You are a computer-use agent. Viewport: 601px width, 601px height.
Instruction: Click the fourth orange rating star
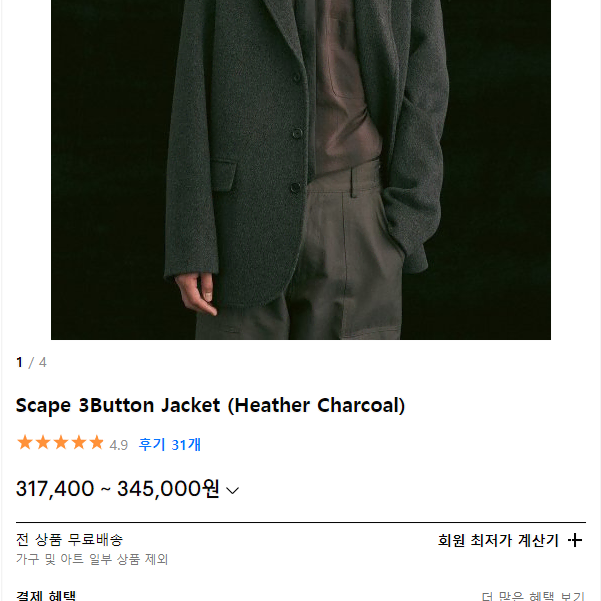[x=79, y=442]
